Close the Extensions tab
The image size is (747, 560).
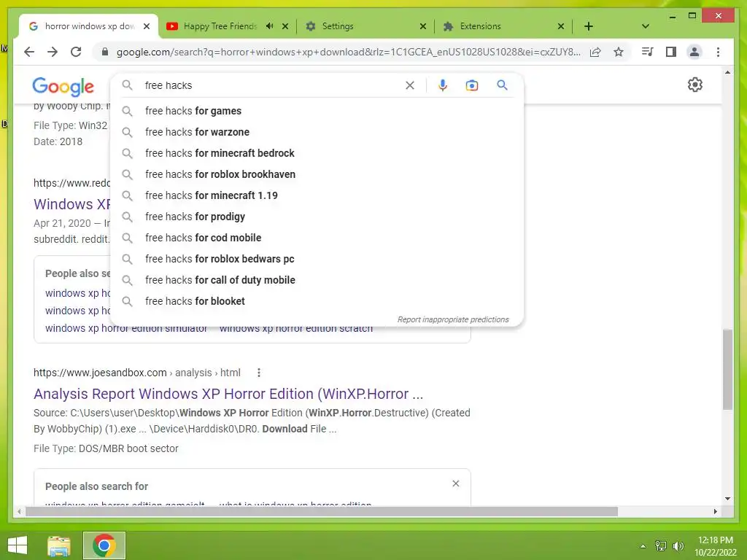point(561,26)
